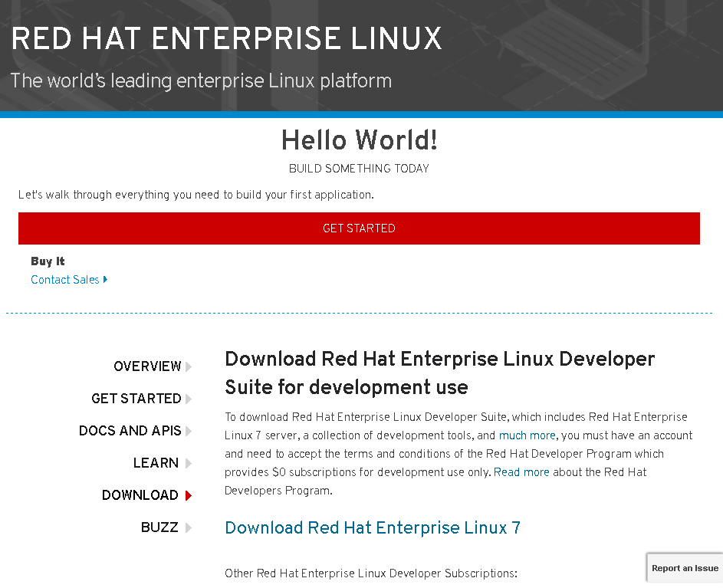Viewport: 723px width, 588px height.
Task: Click 'The world's leading enterprise Linux platform' tagline
Action: tap(201, 80)
